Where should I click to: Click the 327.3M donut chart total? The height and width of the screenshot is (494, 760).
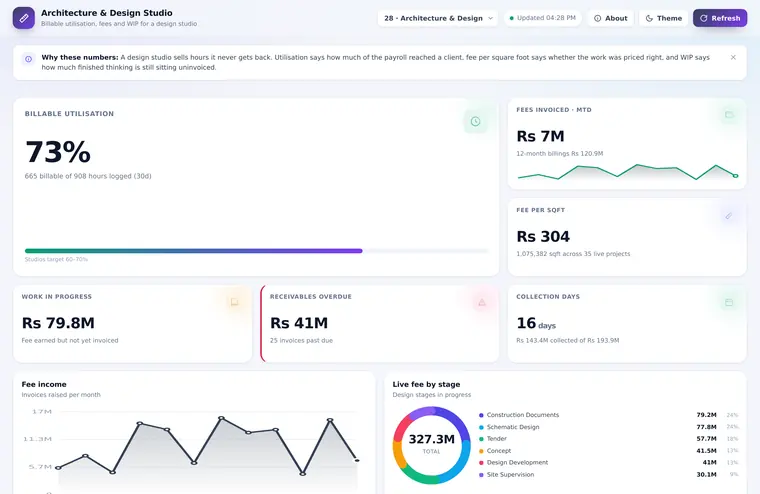[431, 439]
